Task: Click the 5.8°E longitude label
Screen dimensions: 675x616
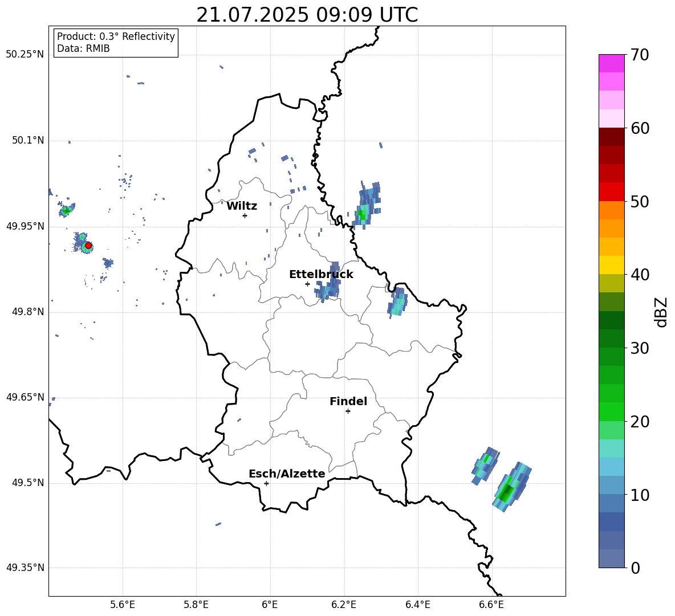Action: click(196, 605)
